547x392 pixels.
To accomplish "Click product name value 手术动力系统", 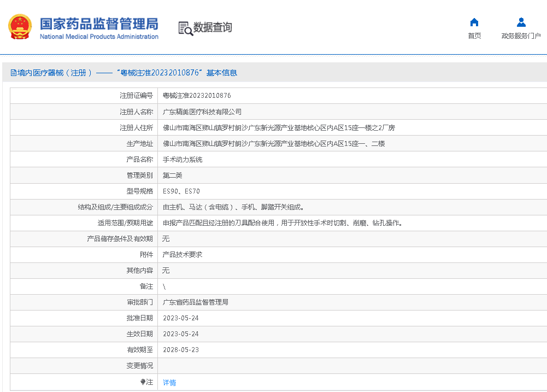I will tap(183, 160).
